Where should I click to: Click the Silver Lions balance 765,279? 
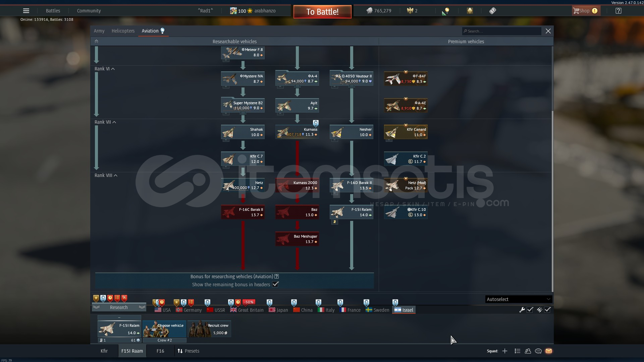click(379, 11)
